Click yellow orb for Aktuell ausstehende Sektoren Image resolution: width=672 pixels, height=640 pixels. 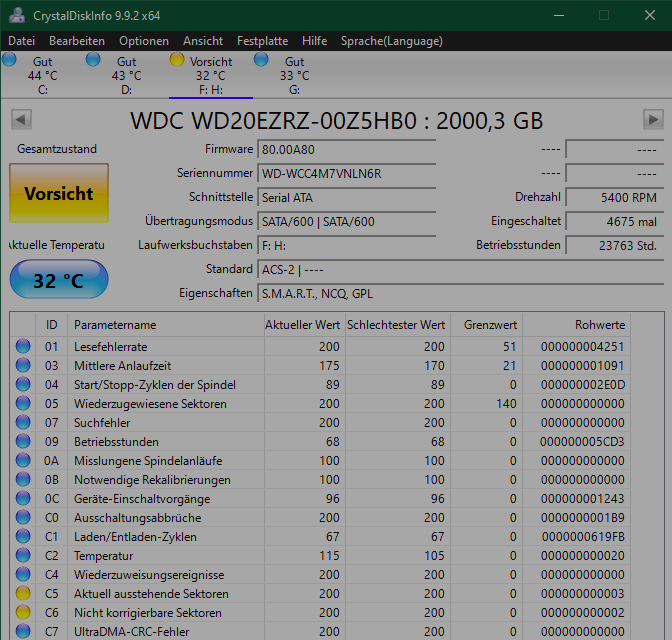23,593
